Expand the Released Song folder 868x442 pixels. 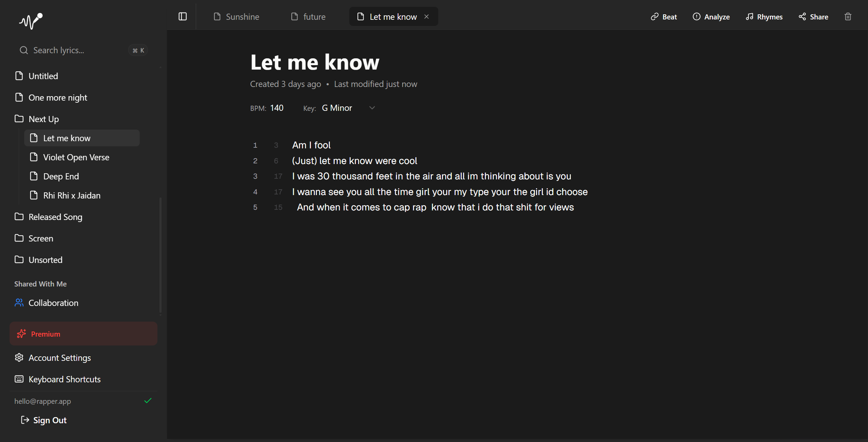pyautogui.click(x=55, y=217)
